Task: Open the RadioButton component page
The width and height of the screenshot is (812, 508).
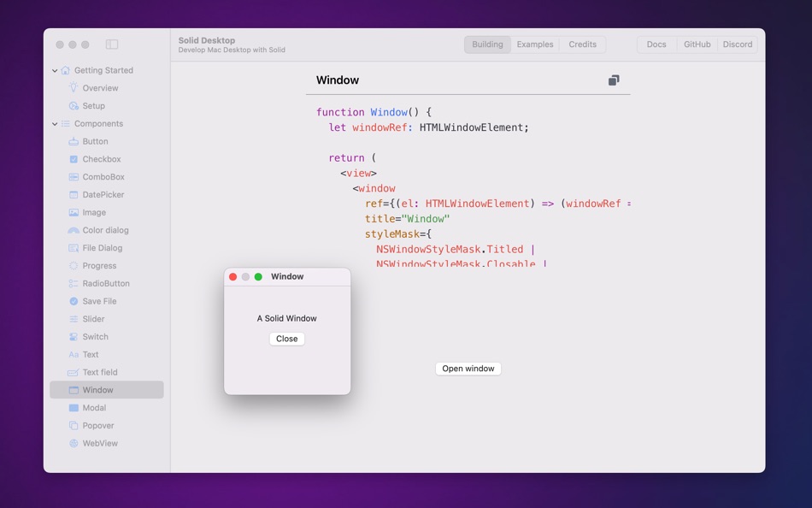Action: (x=107, y=284)
